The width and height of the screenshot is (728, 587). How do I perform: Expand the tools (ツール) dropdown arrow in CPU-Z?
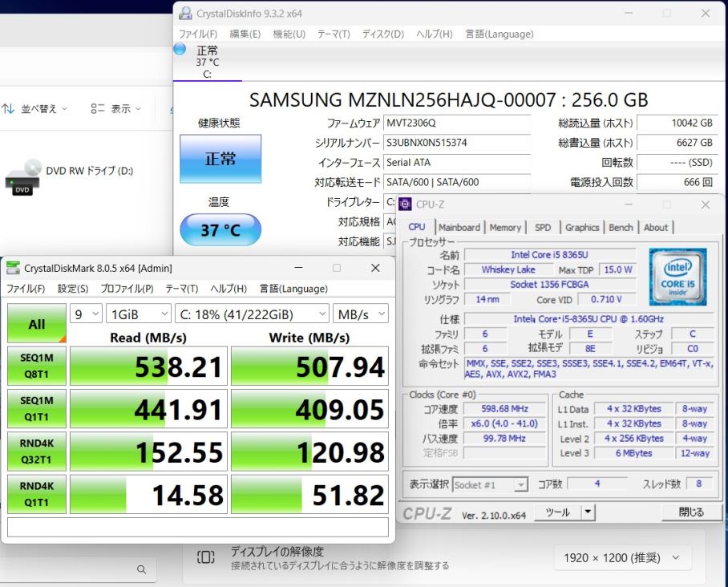588,512
